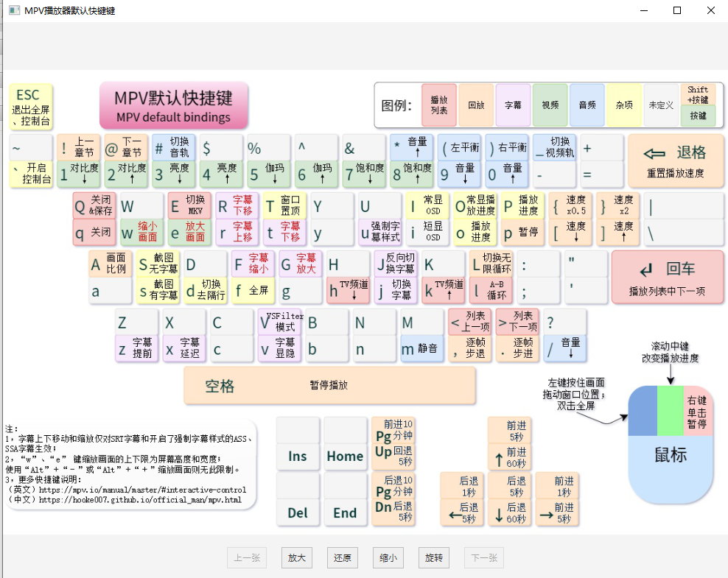This screenshot has width=728, height=578.
Task: Click the 鼠标 label on the mouse diagram
Action: click(x=671, y=455)
